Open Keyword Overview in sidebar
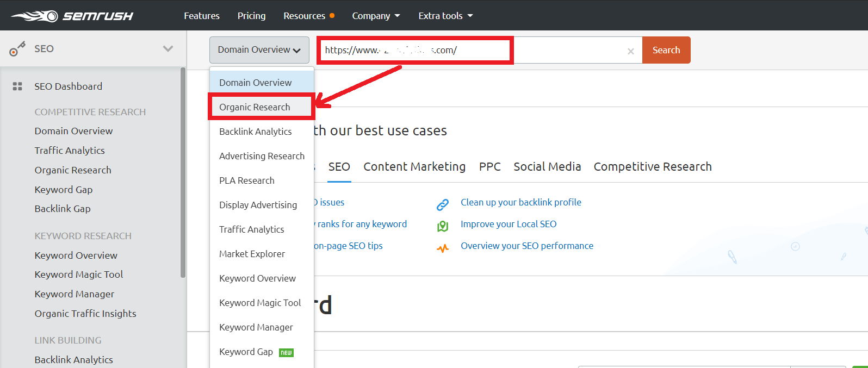The image size is (868, 368). point(76,255)
